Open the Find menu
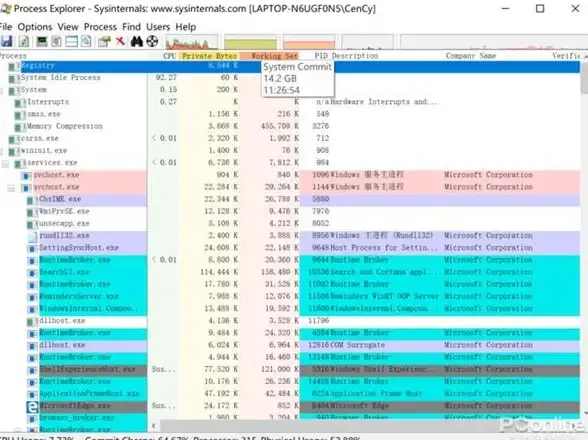 pos(131,27)
